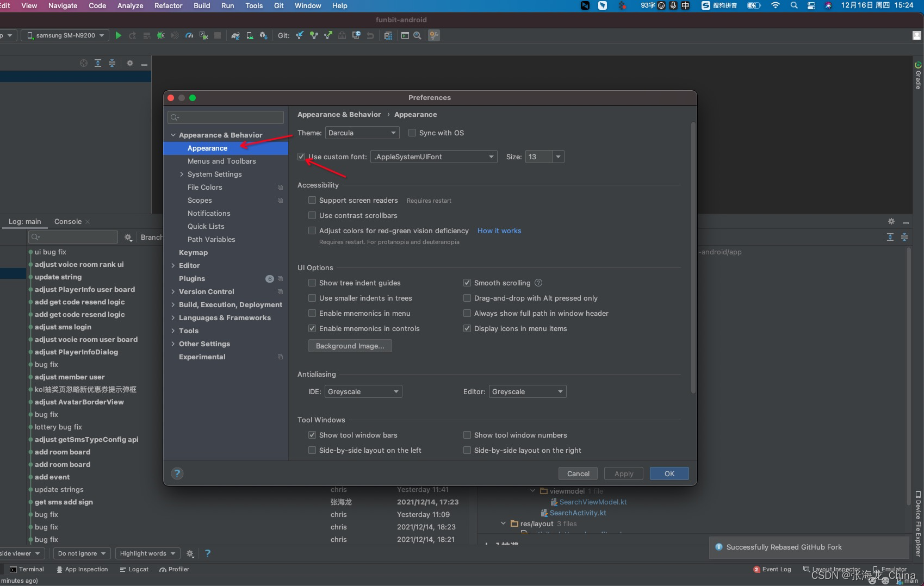924x586 pixels.
Task: Click Expand All icon in project panel
Action: click(97, 63)
